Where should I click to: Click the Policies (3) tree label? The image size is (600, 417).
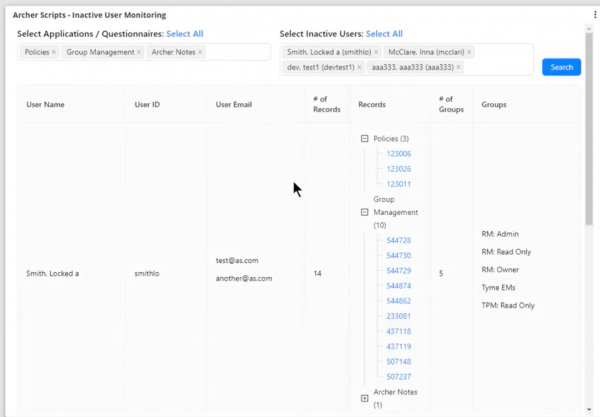click(391, 138)
